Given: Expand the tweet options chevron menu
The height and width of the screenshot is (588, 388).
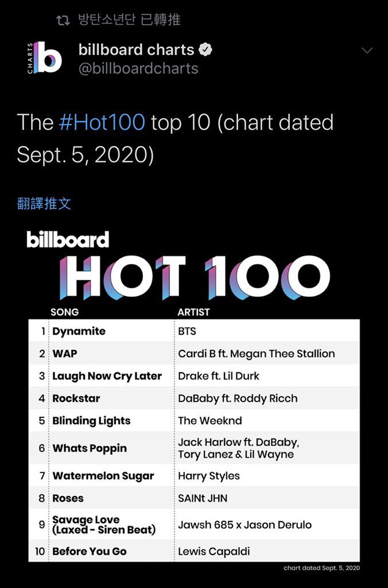Looking at the screenshot, I should 367,51.
